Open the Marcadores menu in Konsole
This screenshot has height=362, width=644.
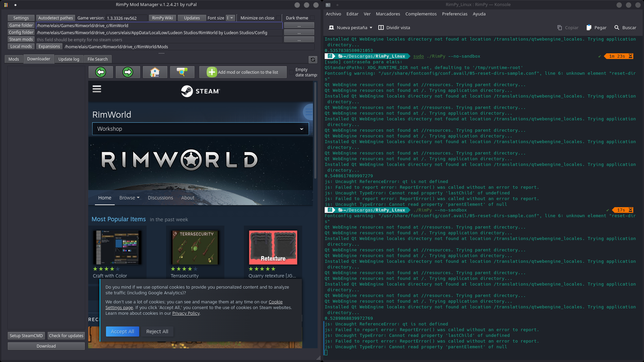coord(388,14)
